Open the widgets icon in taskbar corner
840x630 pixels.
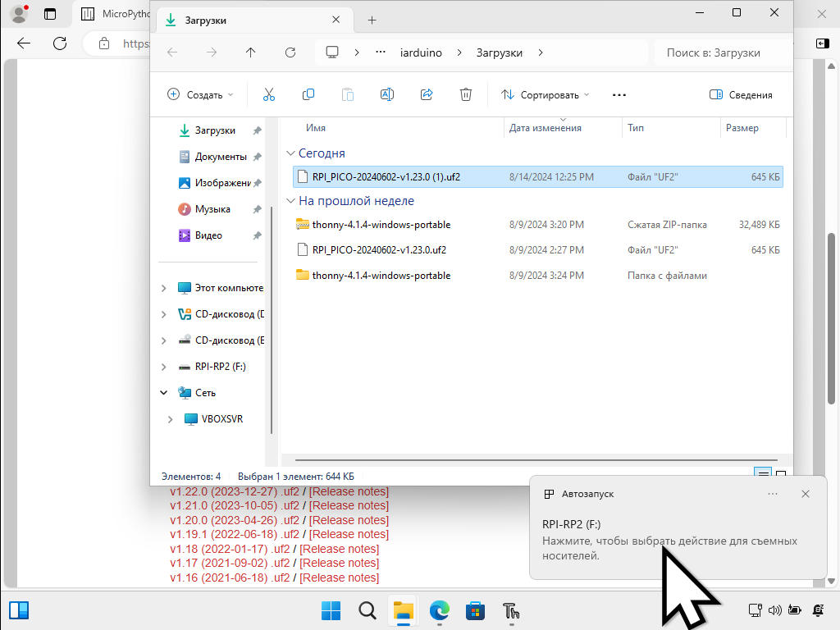19,610
